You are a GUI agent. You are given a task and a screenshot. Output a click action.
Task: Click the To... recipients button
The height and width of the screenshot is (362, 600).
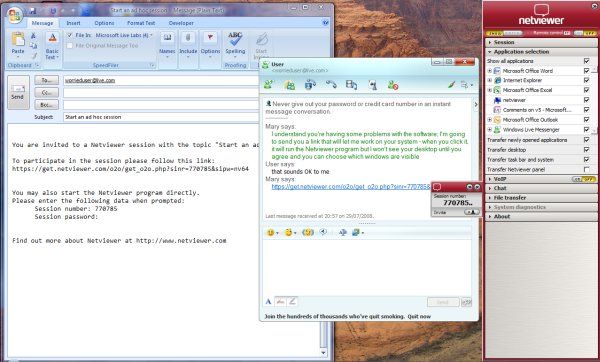tap(47, 80)
